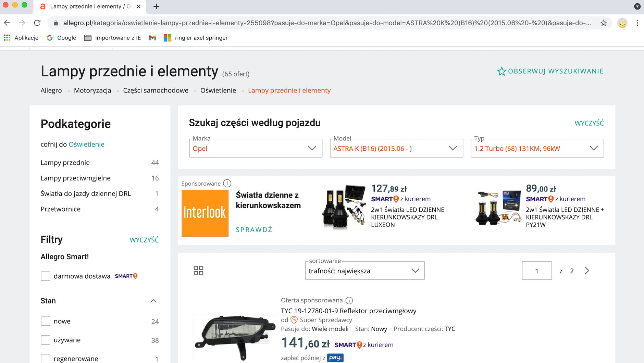644x363 pixels.
Task: Check the używane condition filter
Action: click(x=45, y=340)
